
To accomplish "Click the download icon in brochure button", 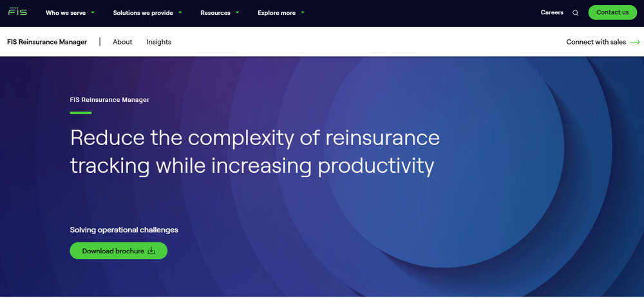I will 151,251.
